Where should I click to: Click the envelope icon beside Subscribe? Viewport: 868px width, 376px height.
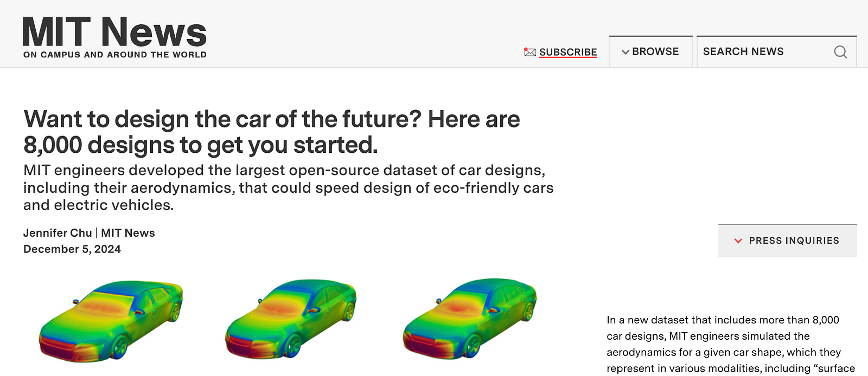(530, 52)
